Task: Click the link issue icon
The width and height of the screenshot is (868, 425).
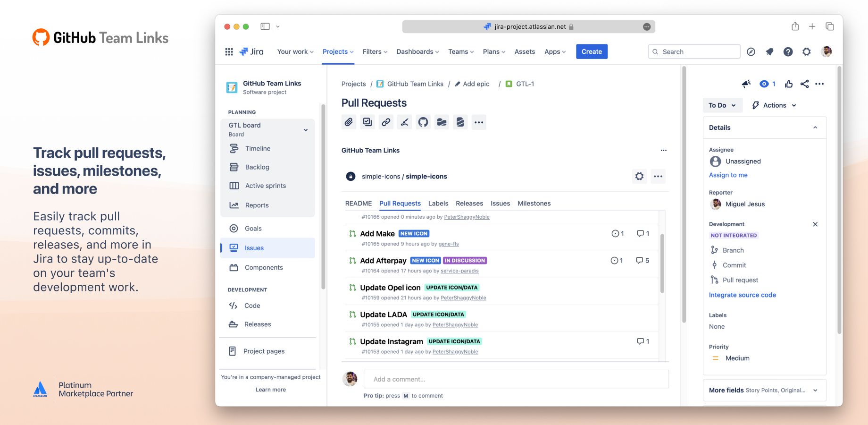Action: point(386,122)
